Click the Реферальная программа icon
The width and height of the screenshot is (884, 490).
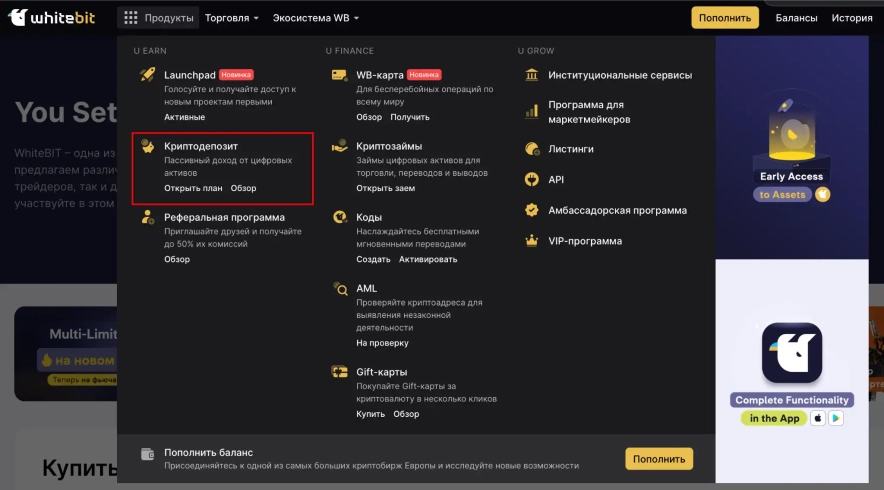(147, 217)
